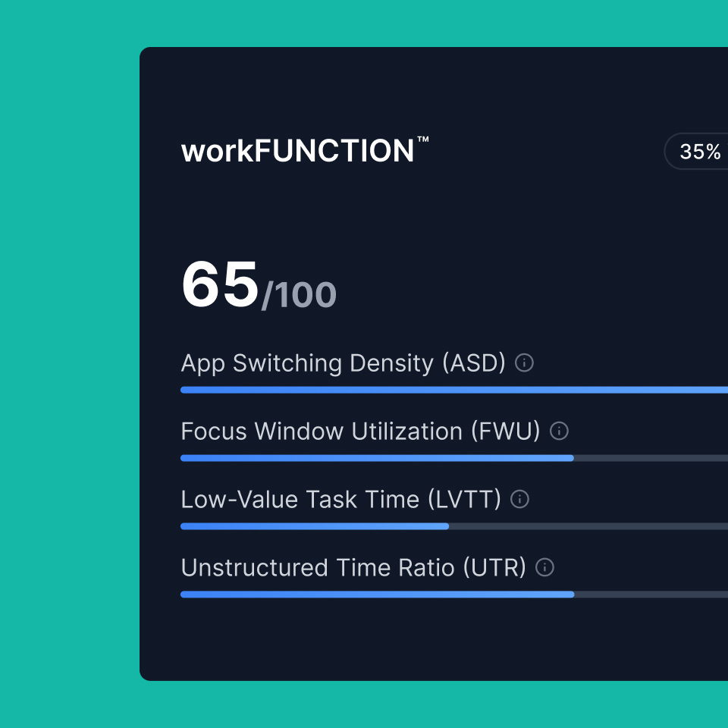The image size is (728, 728).
Task: Click the Low-Value Task Time progress bar
Action: [x=454, y=526]
